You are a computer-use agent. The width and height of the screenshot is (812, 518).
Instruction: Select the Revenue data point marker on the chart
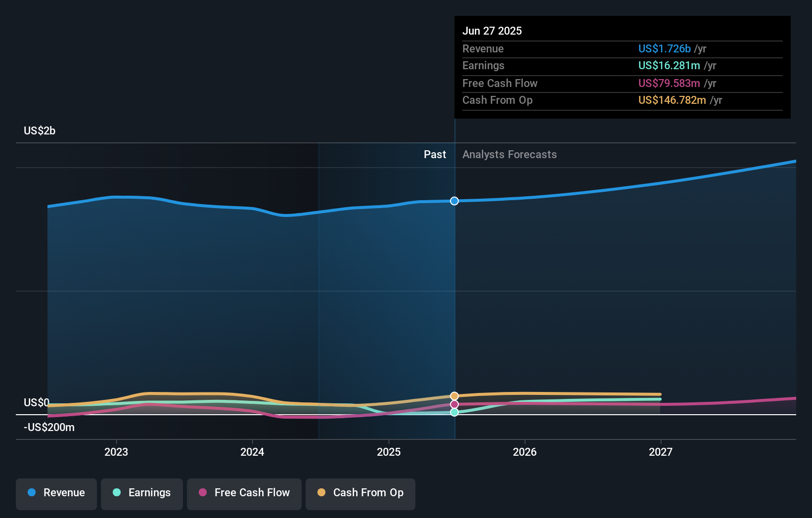coord(454,201)
